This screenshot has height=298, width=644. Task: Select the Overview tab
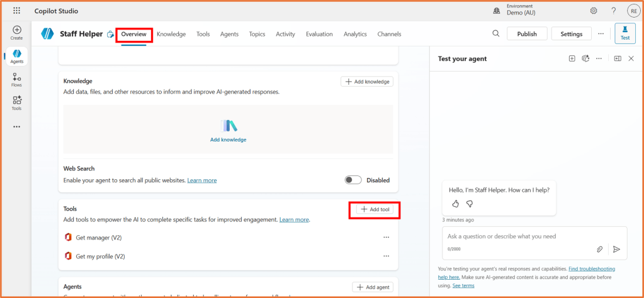(x=134, y=35)
